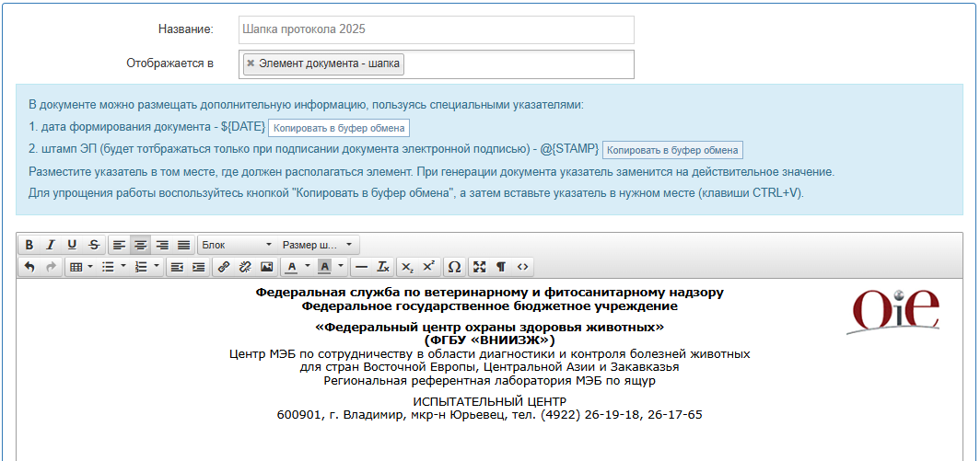The image size is (980, 461).
Task: Copy @{STAMP} pointer to clipboard
Action: click(x=672, y=150)
